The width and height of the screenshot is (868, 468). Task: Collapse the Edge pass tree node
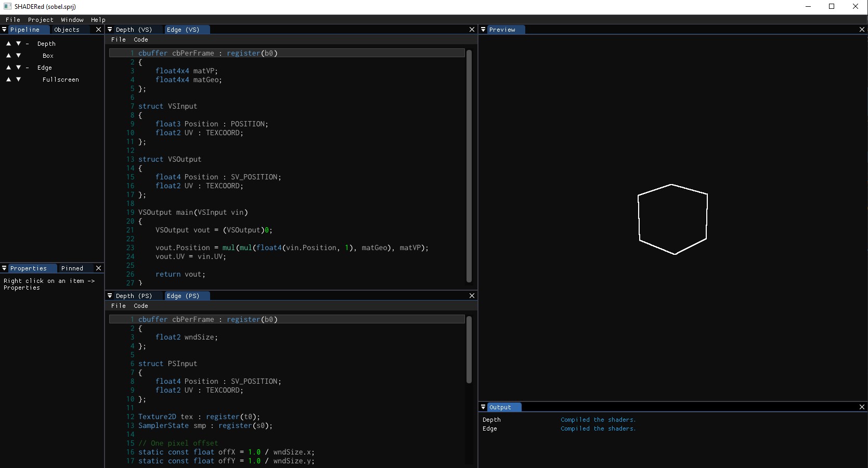click(27, 68)
